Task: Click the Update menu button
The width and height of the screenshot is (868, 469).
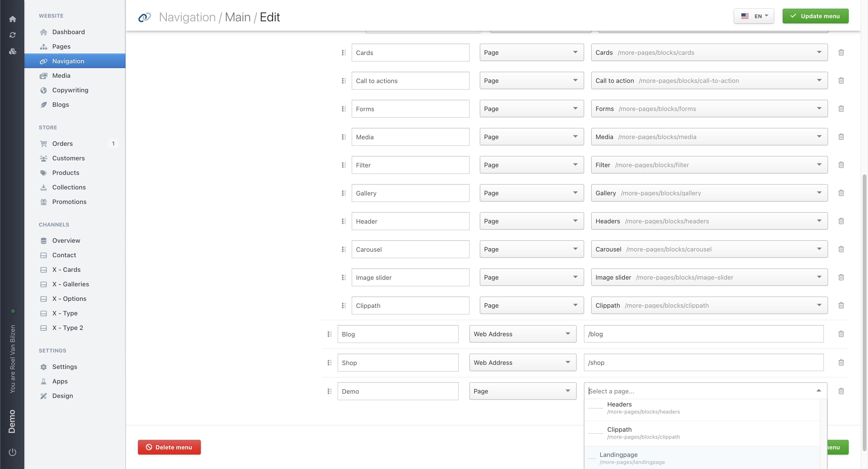Action: click(x=815, y=16)
